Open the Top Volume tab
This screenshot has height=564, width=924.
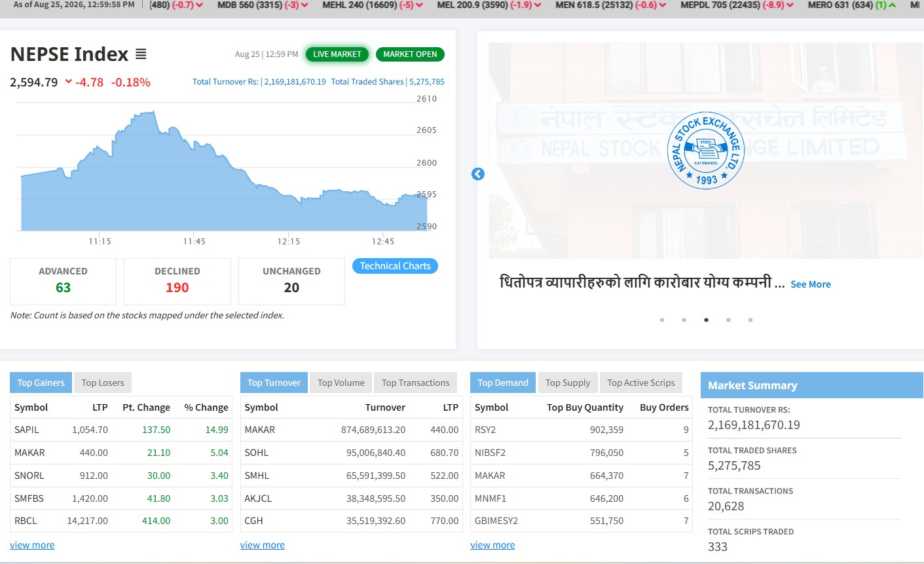coord(341,383)
